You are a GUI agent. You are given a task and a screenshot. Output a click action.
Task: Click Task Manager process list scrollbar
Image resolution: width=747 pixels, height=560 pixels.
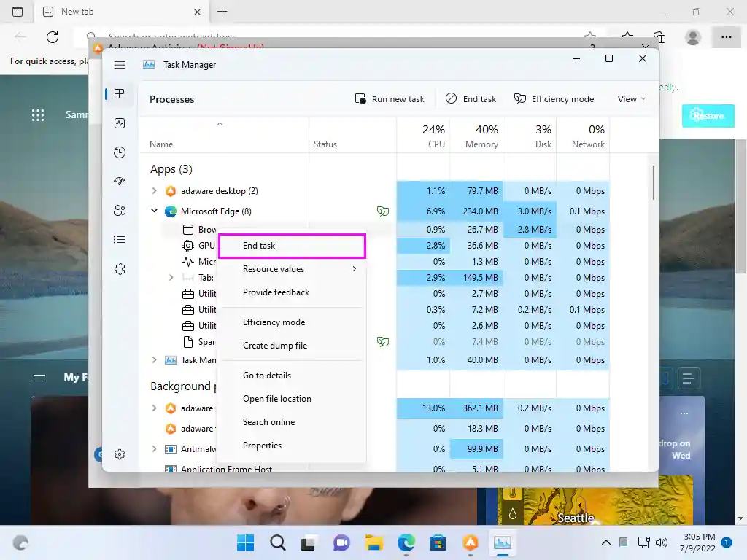[x=653, y=182]
